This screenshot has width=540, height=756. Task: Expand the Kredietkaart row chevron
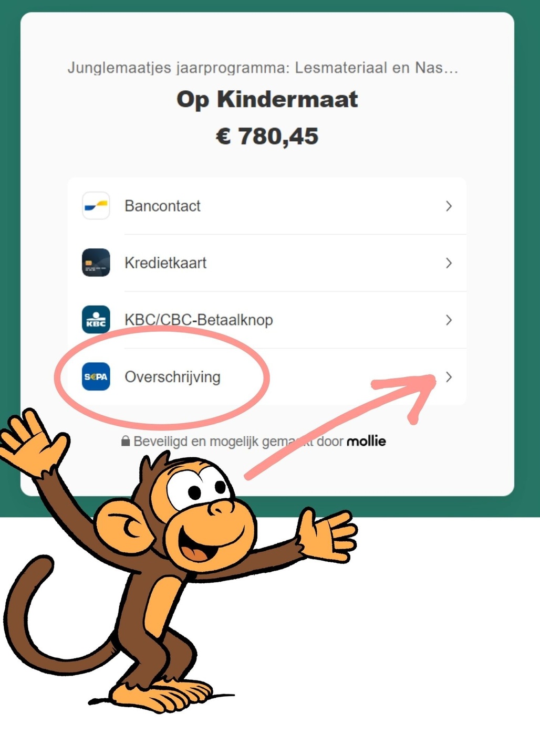pos(449,262)
